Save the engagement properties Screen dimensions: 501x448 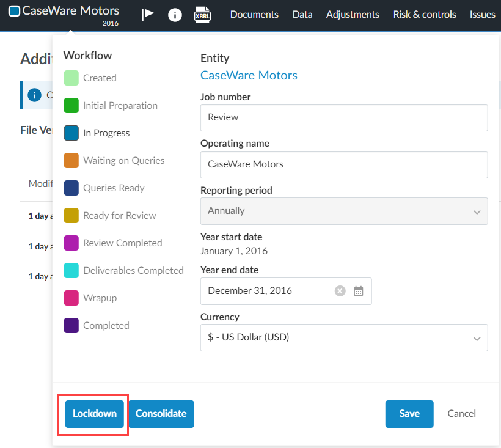[x=409, y=414]
